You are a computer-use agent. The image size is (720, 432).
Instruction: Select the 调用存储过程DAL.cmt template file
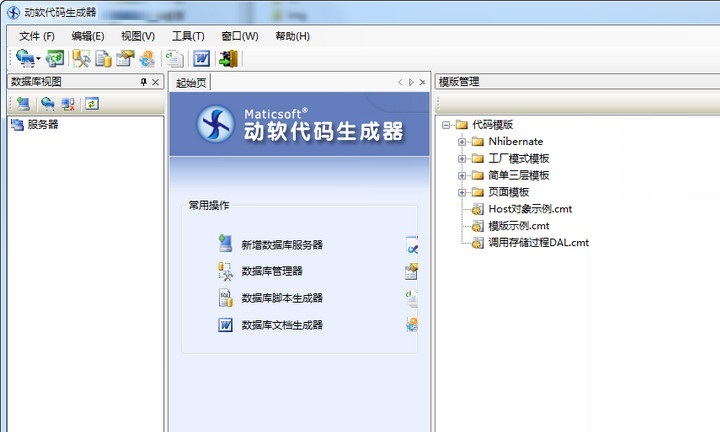point(539,242)
